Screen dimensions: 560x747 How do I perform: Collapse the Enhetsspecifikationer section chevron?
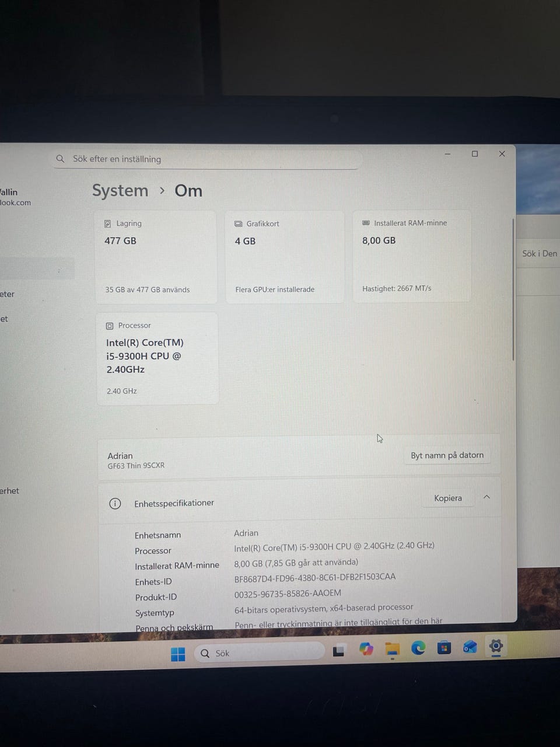click(x=487, y=497)
